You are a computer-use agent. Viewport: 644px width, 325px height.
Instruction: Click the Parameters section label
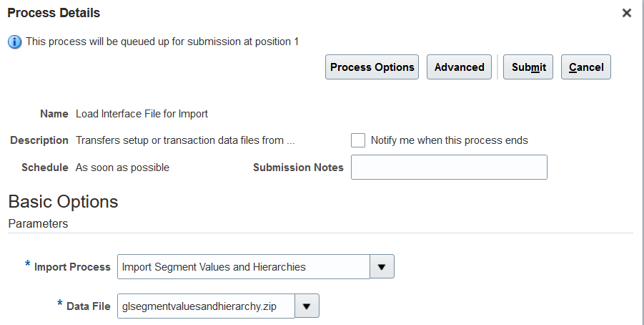(x=38, y=224)
